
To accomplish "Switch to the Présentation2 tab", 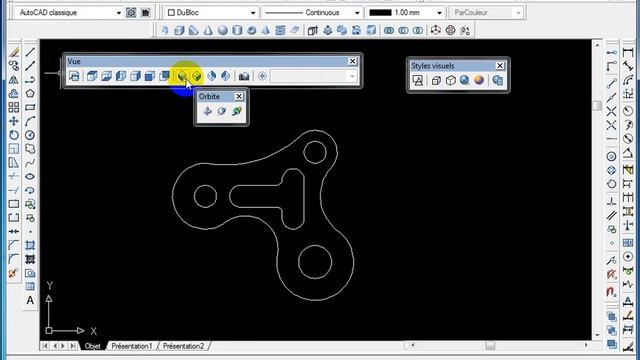I will 183,346.
